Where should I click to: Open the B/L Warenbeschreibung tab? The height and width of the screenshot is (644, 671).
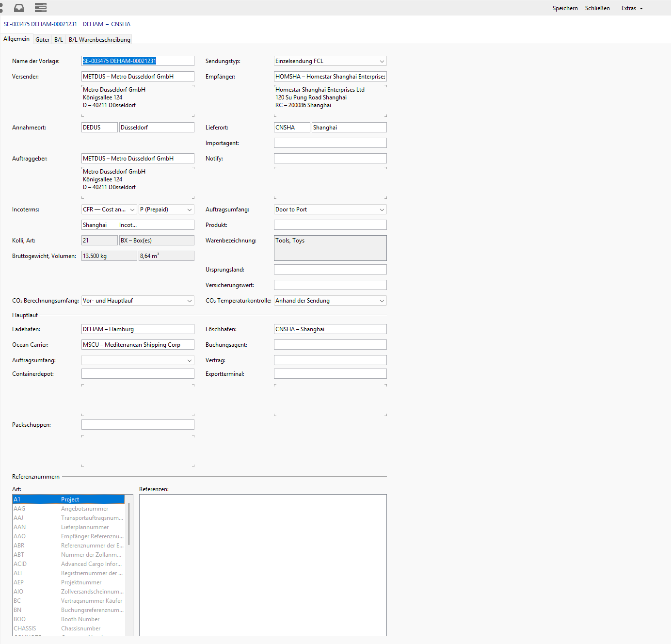tap(99, 40)
